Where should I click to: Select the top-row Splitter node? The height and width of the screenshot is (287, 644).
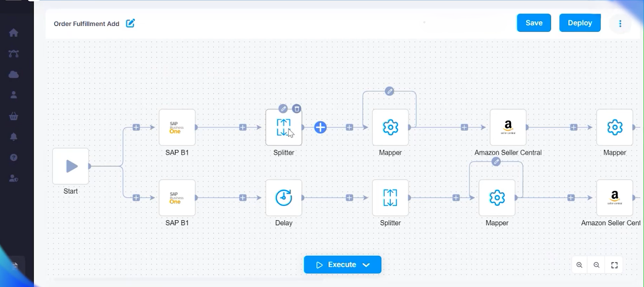tap(284, 127)
